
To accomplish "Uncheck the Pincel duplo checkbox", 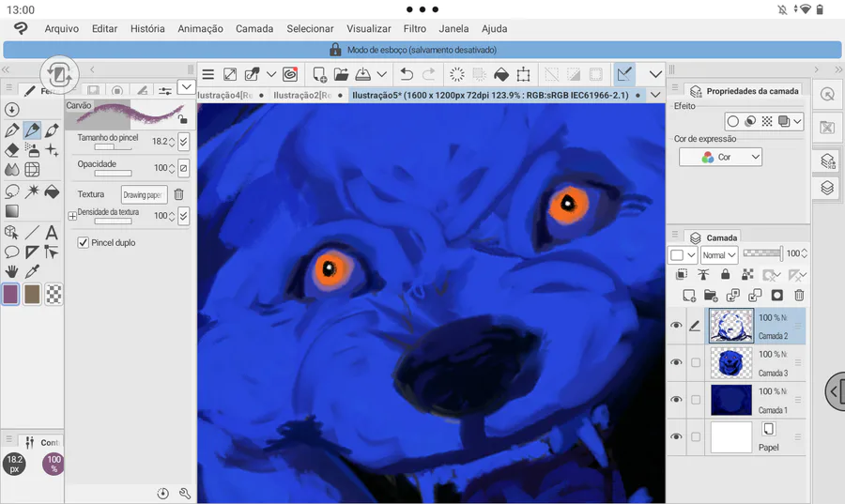I will (x=83, y=242).
